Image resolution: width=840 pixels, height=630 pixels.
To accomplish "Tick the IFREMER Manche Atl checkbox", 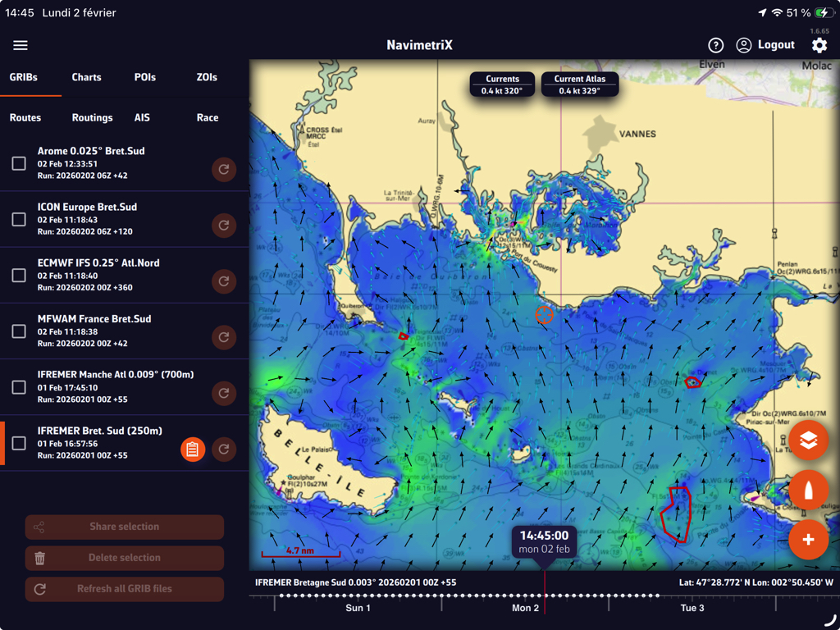I will (x=19, y=387).
